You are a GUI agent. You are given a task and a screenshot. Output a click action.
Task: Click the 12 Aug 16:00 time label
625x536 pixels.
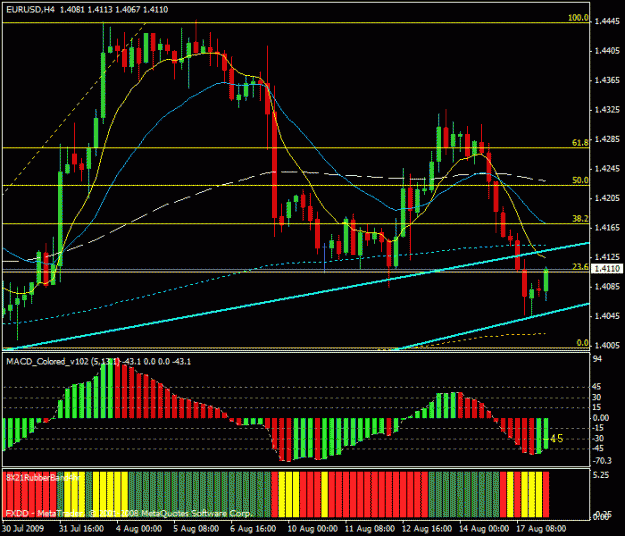[427, 529]
